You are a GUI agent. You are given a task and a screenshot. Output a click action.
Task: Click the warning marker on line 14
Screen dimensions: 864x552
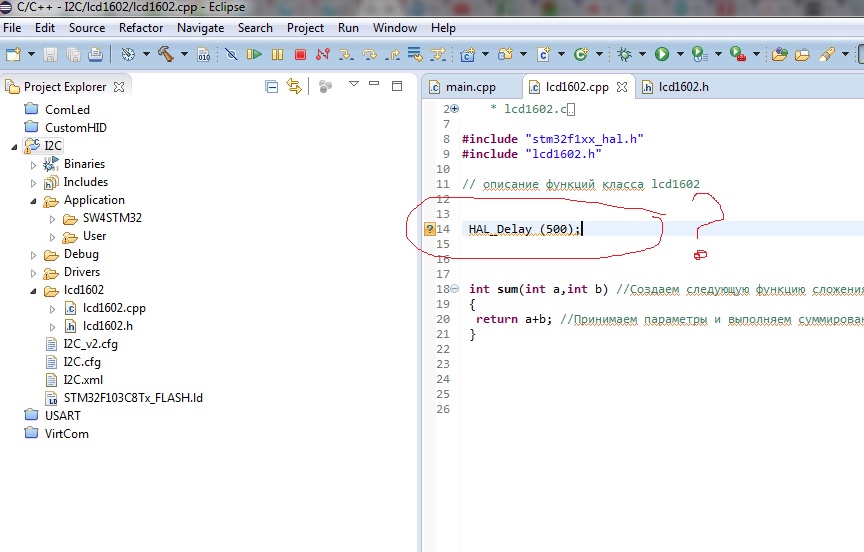pos(430,229)
